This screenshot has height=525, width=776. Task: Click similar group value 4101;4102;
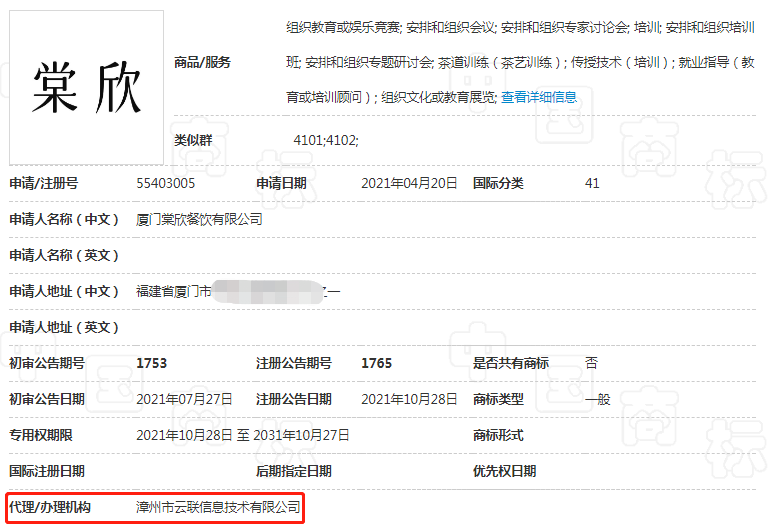point(326,141)
